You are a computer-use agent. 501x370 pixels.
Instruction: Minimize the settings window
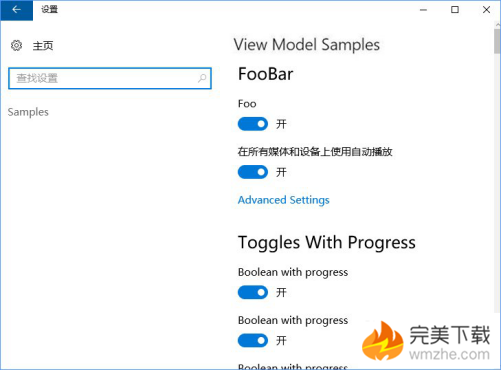(423, 10)
